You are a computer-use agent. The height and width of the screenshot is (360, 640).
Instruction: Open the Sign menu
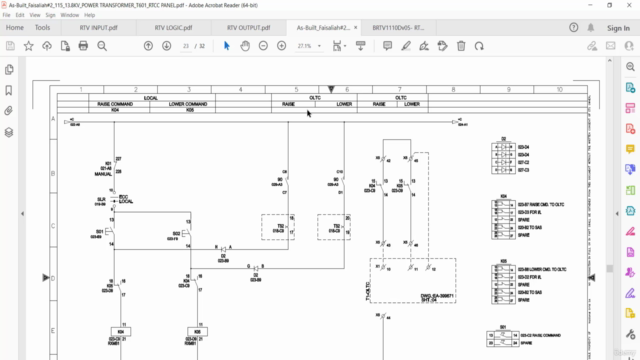point(50,15)
